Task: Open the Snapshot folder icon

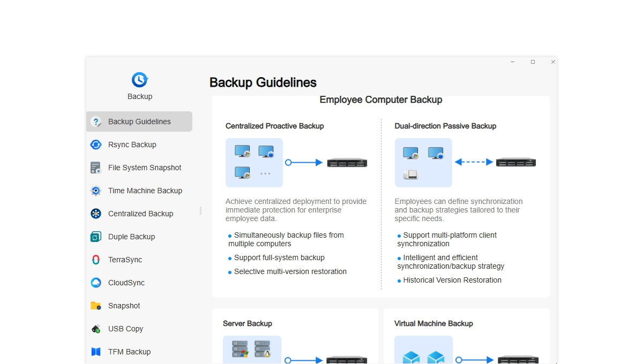Action: (96, 306)
